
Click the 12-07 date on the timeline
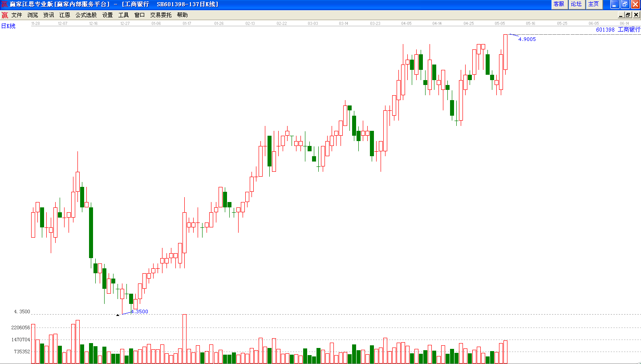click(x=62, y=23)
